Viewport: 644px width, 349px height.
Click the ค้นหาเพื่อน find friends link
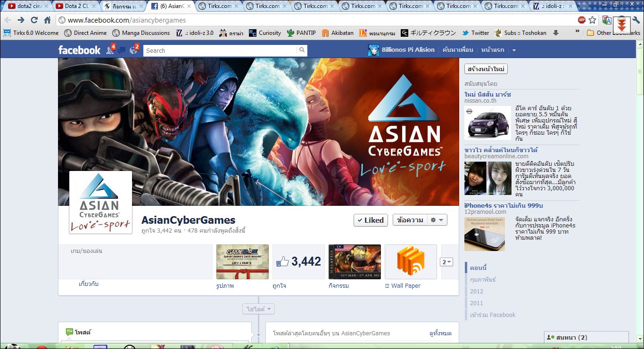tap(457, 50)
